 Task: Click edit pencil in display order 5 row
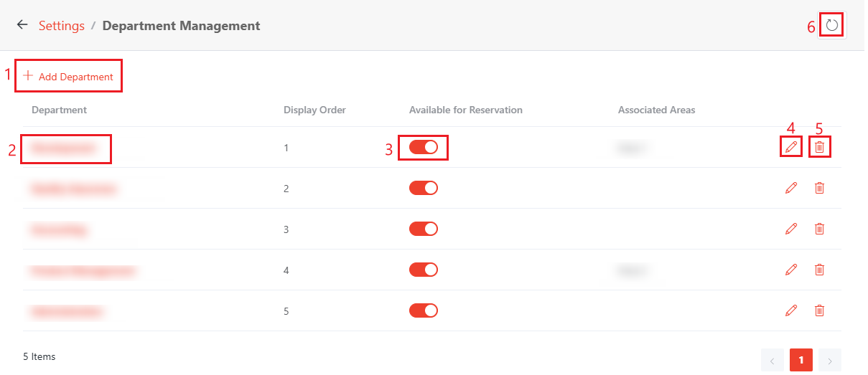[791, 310]
